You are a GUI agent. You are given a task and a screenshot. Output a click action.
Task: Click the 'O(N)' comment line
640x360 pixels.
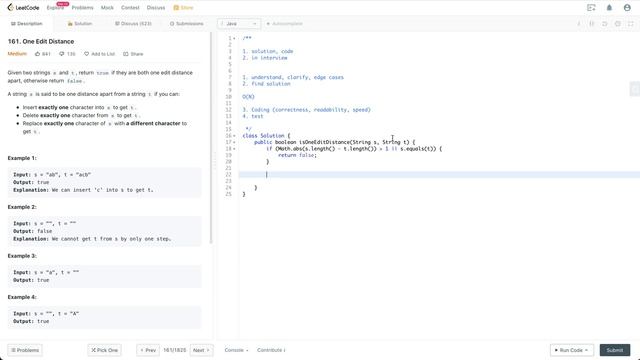tap(248, 97)
